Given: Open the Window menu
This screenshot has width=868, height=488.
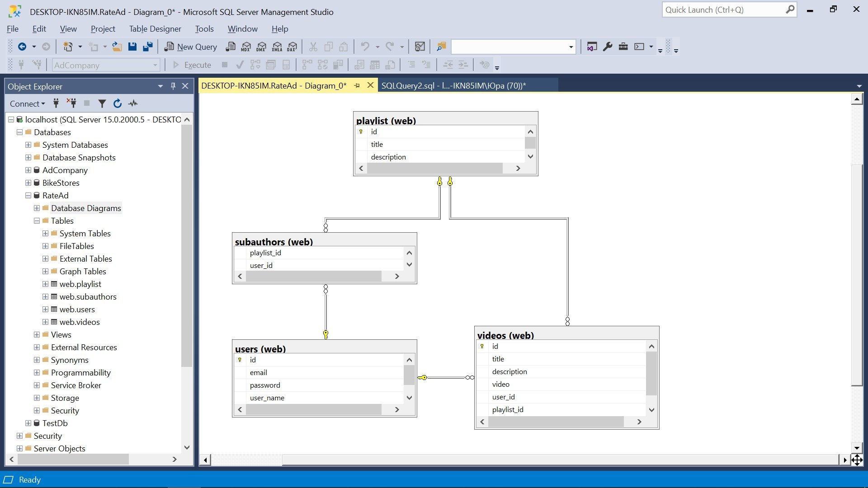Looking at the screenshot, I should point(243,29).
